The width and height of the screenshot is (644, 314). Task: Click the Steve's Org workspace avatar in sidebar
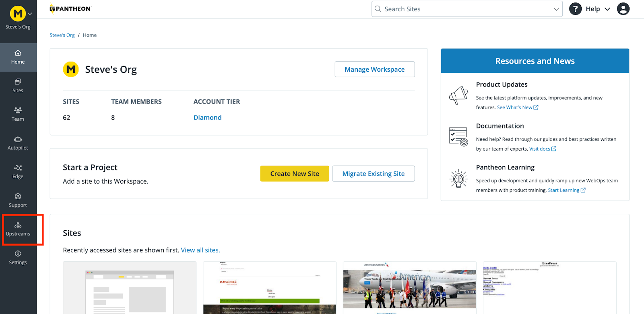[x=18, y=14]
